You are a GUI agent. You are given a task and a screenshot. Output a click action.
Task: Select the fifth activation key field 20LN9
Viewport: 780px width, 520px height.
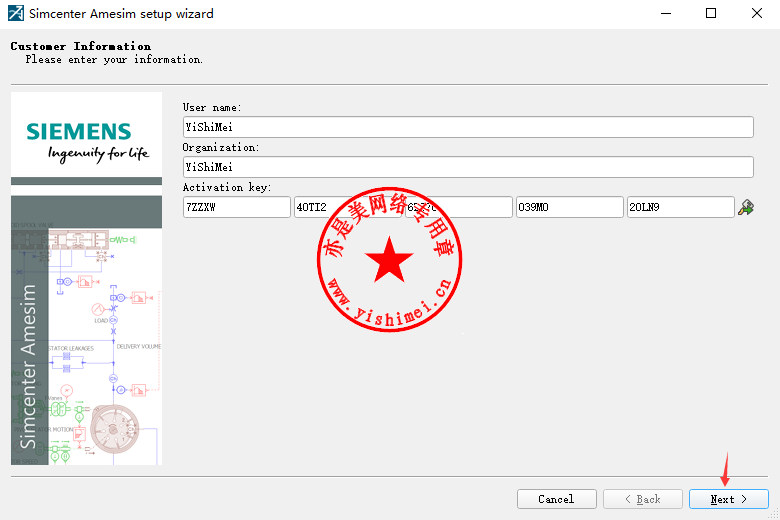pos(681,207)
